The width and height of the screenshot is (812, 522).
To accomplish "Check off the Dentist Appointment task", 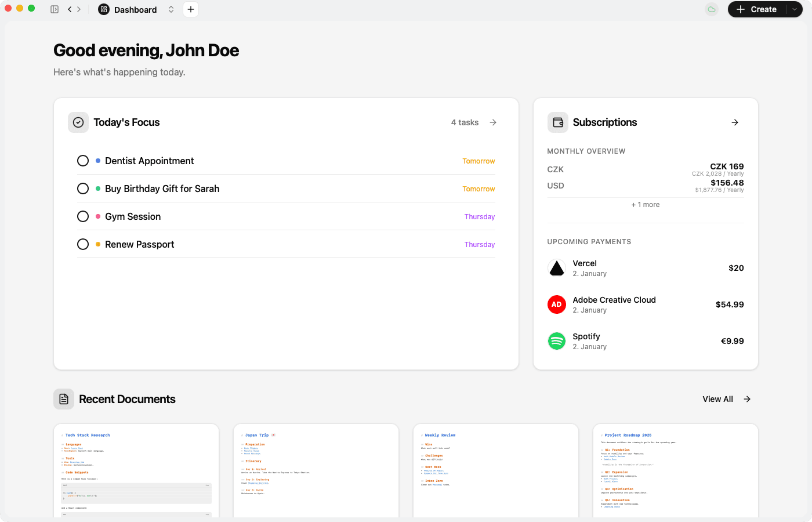I will coord(83,161).
